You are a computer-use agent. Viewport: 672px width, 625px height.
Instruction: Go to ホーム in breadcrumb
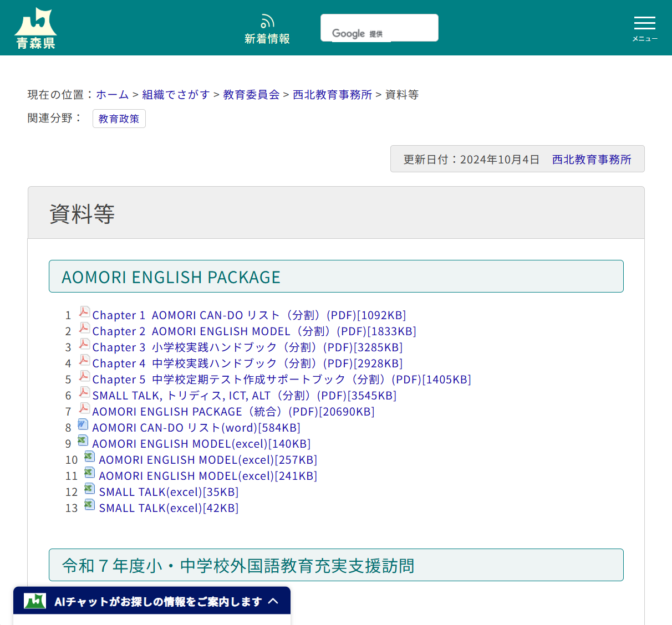coord(113,95)
